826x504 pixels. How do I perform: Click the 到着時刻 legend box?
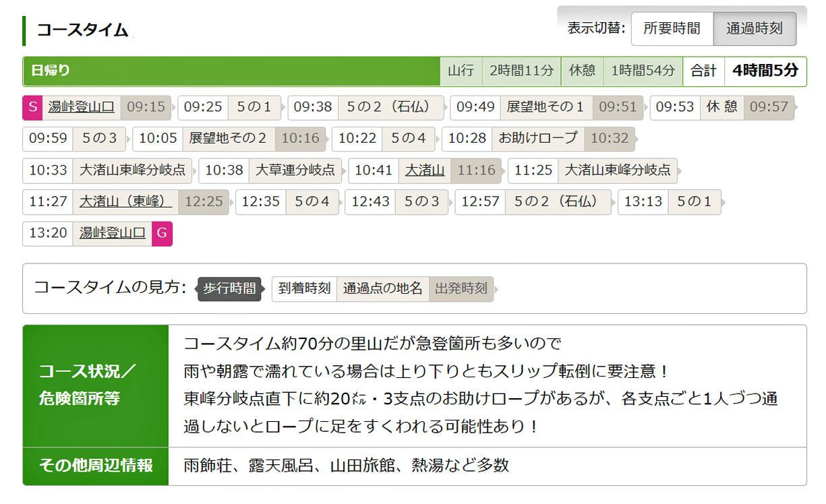[304, 289]
